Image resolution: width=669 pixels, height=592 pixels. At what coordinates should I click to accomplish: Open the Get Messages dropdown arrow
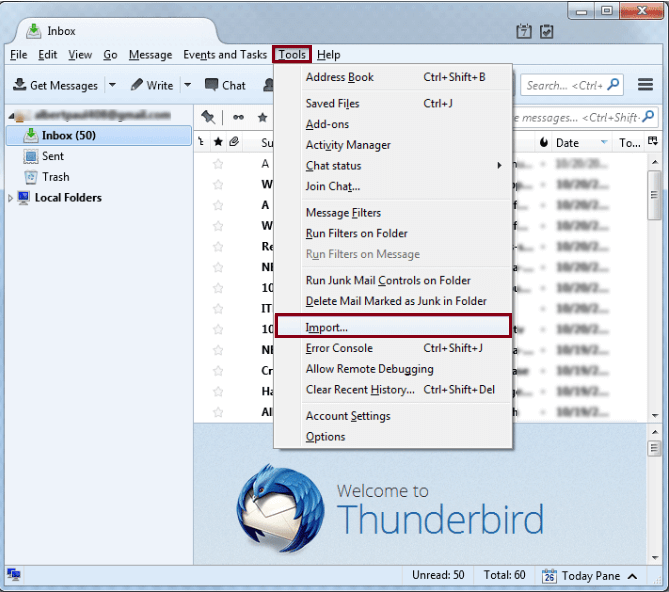[112, 85]
